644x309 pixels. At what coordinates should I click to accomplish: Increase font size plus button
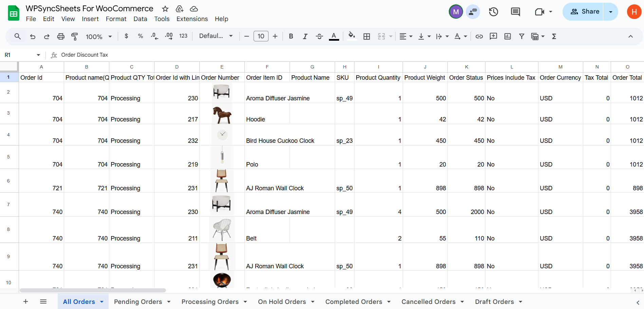tap(275, 36)
